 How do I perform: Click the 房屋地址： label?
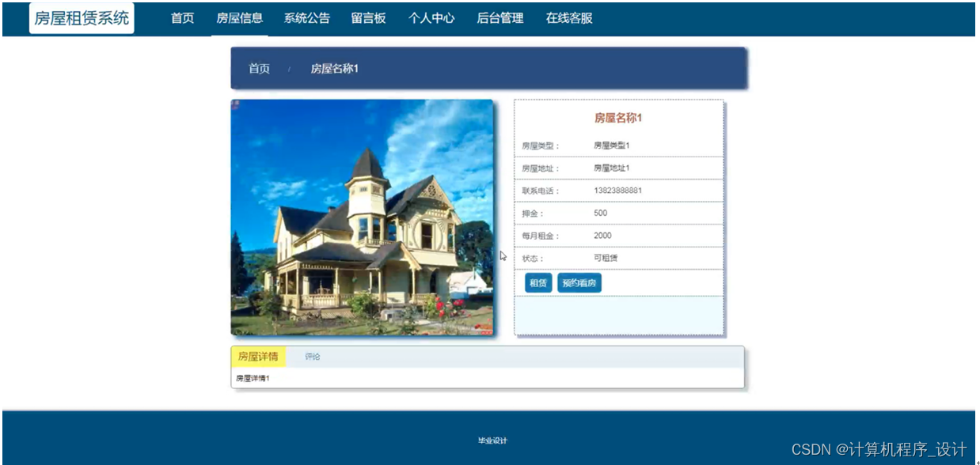pos(541,168)
